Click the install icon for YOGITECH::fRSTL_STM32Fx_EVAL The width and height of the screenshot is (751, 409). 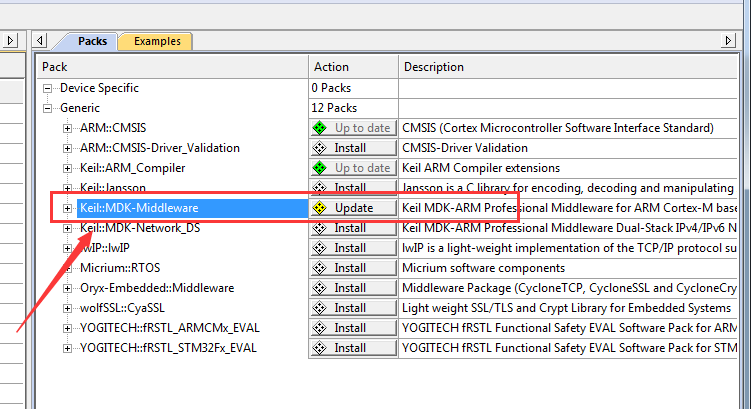320,348
